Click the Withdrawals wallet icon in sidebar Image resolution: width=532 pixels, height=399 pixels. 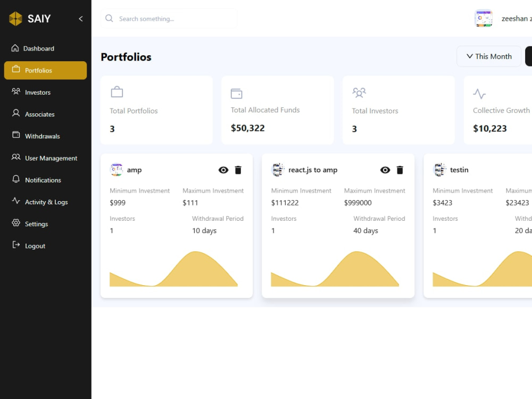(x=16, y=135)
